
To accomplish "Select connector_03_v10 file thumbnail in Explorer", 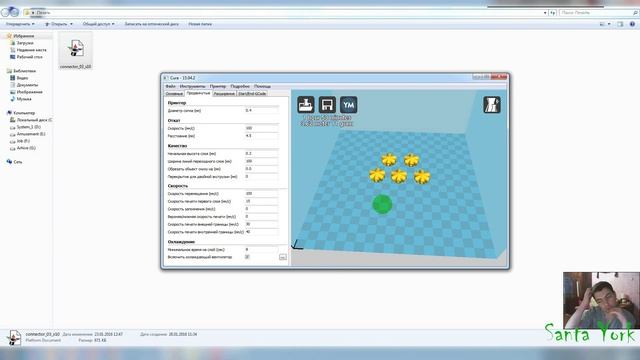I will pos(76,51).
